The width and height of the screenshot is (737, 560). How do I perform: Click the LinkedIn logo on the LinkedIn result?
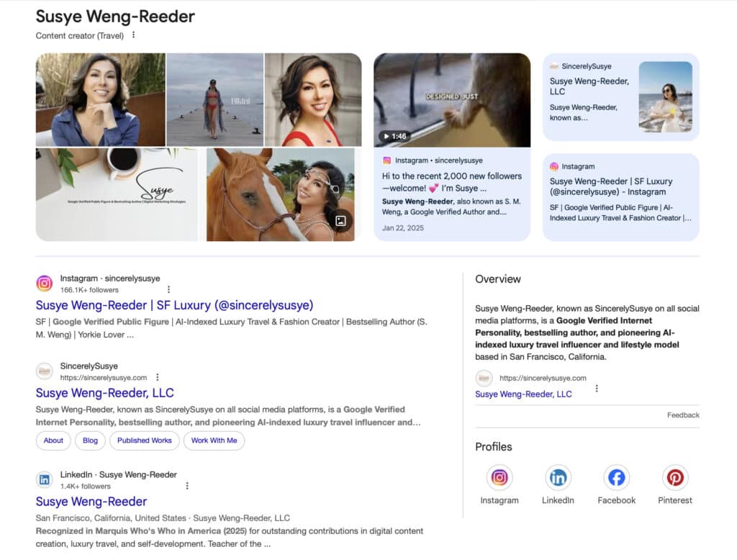click(44, 479)
